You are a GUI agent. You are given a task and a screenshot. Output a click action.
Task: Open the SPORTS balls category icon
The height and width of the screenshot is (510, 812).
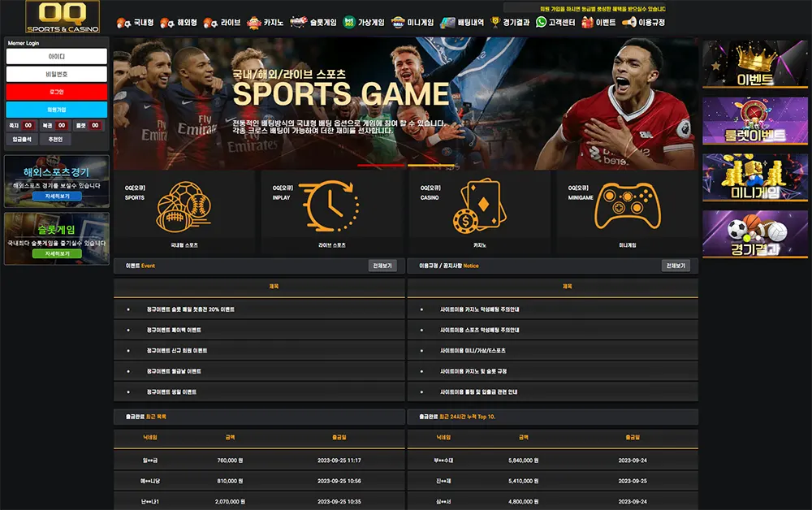pos(184,206)
